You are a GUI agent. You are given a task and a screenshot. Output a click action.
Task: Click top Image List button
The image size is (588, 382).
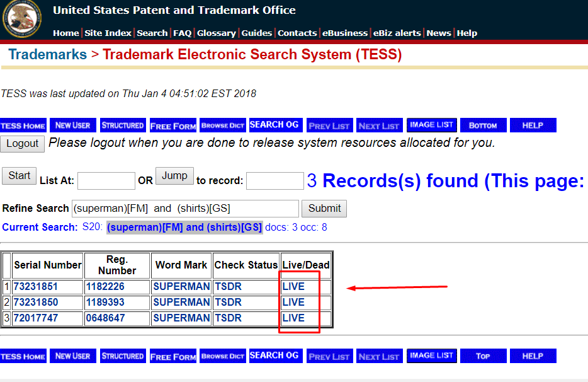(432, 125)
